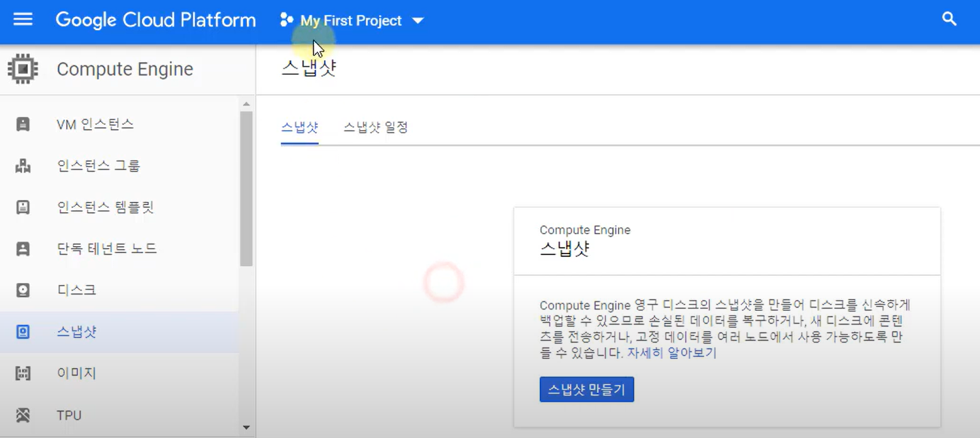Open 디스크 in sidebar
The height and width of the screenshot is (438, 980).
[119, 291]
